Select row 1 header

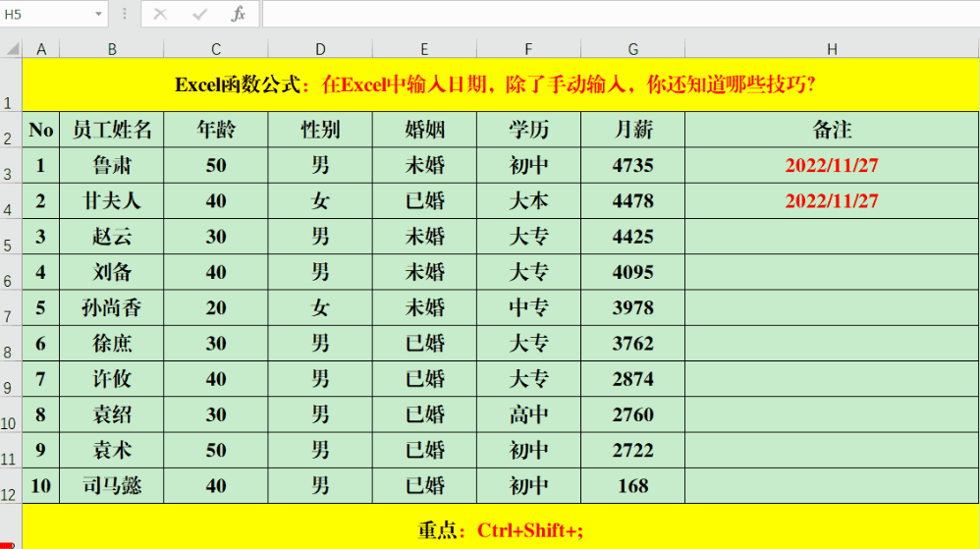coord(11,85)
